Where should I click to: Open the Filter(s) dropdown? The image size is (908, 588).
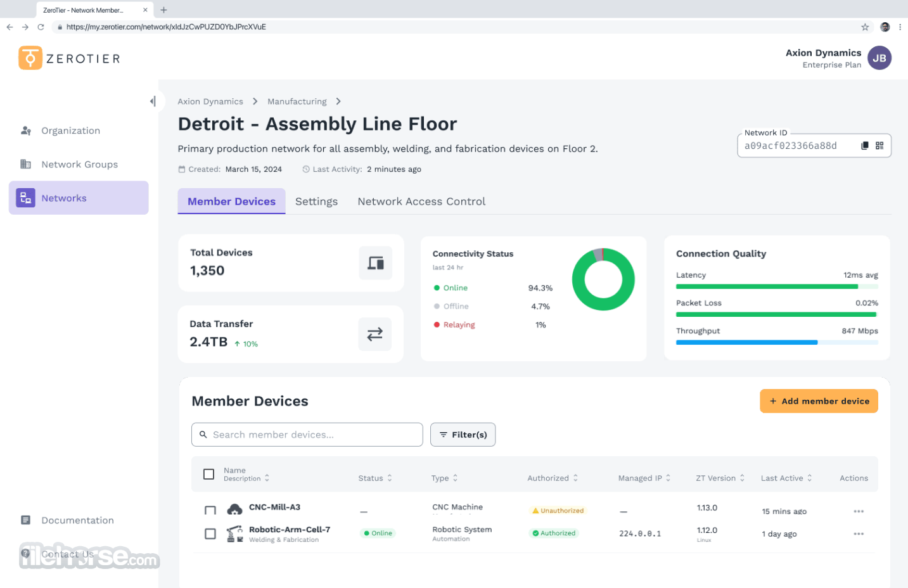[463, 435]
